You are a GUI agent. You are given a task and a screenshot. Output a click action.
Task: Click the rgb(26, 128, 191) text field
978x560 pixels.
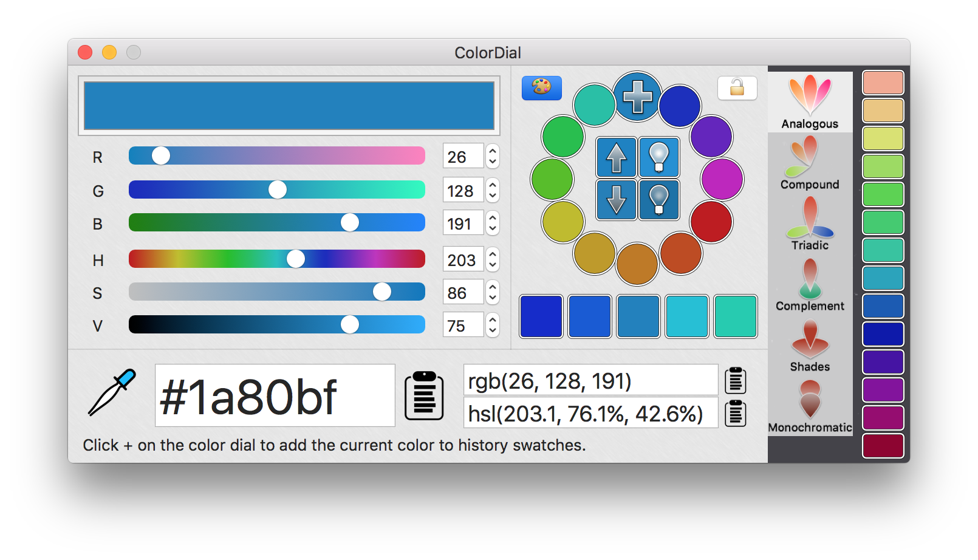point(591,380)
